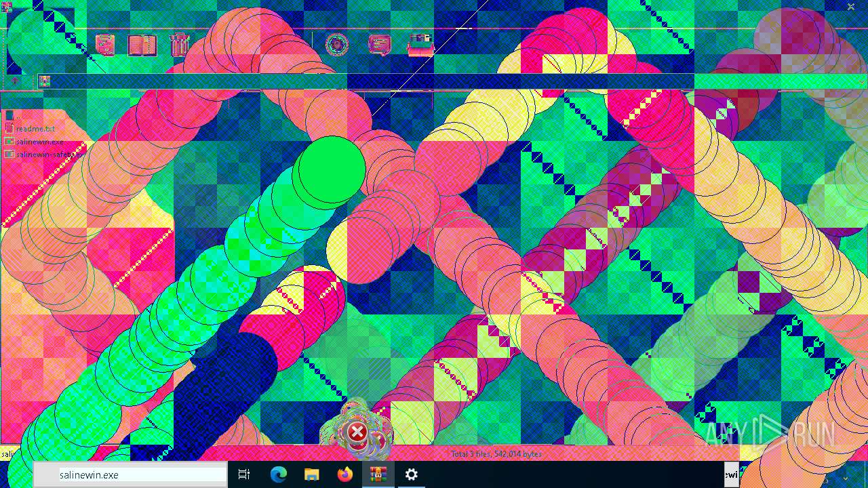Open the Settings gear taskbar icon

[411, 474]
